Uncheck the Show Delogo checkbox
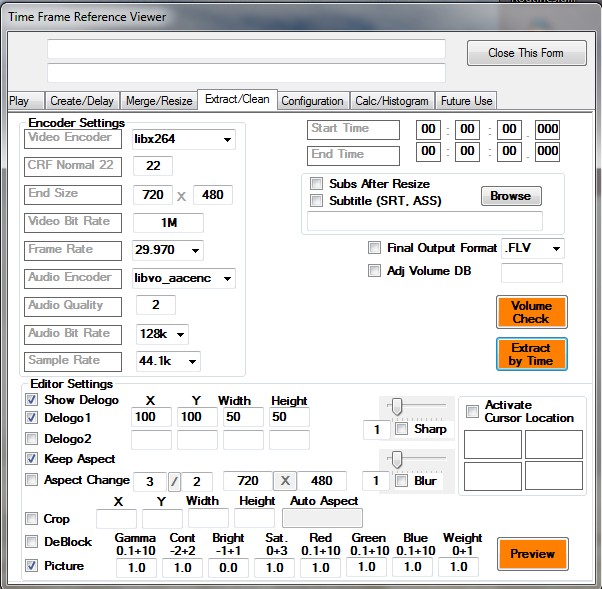Image resolution: width=602 pixels, height=589 pixels. click(x=31, y=400)
